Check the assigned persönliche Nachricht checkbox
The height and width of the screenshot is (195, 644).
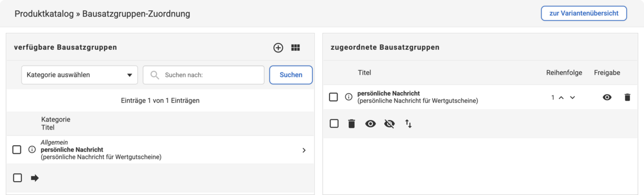(x=333, y=97)
